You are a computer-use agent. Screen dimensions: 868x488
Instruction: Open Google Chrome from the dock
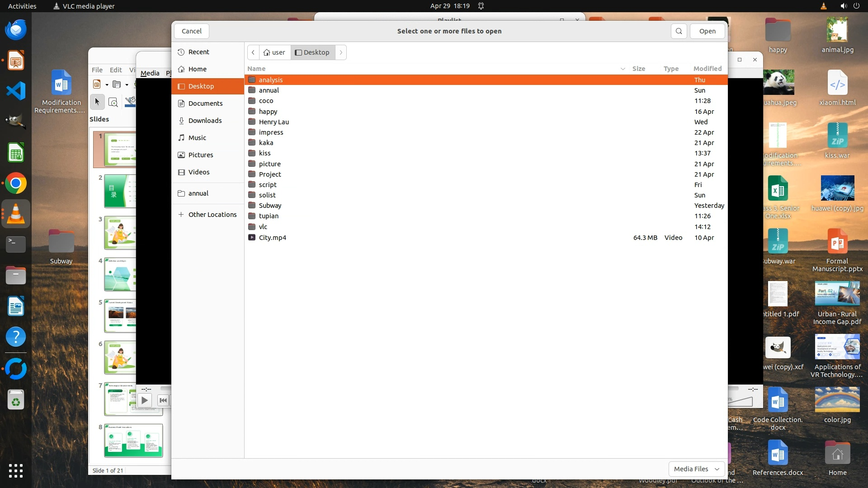(16, 183)
